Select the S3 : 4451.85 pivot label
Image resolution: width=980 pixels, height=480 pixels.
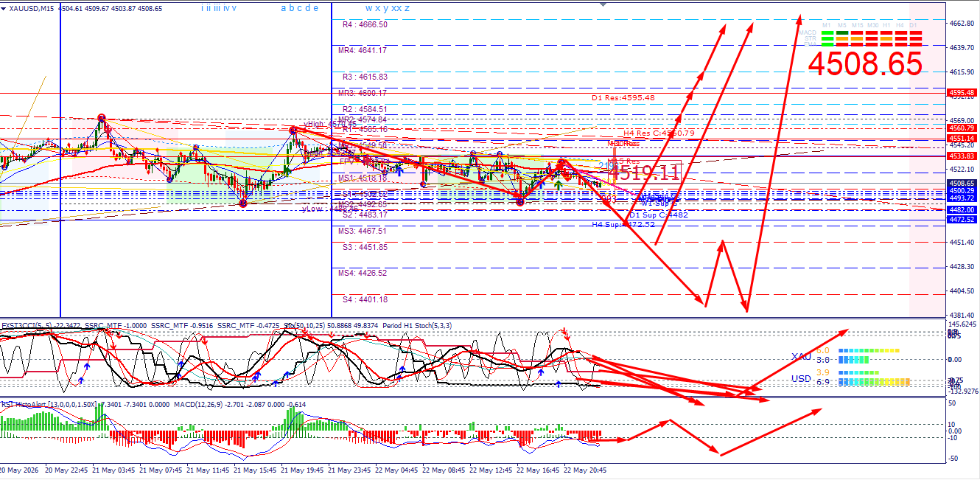point(365,247)
